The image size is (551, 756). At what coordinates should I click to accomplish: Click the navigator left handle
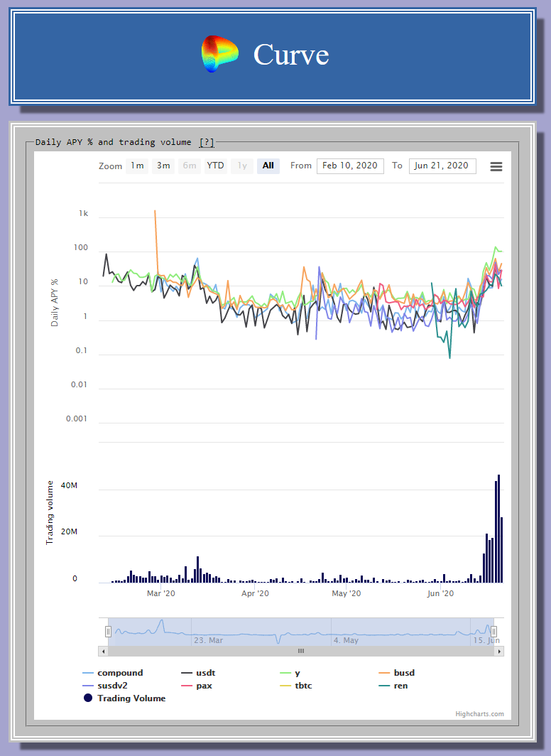pos(108,632)
